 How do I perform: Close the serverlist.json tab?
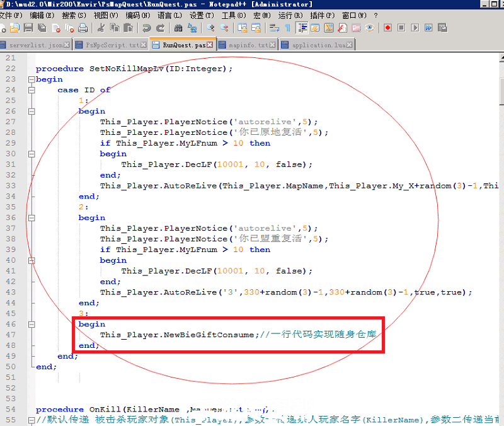click(67, 45)
